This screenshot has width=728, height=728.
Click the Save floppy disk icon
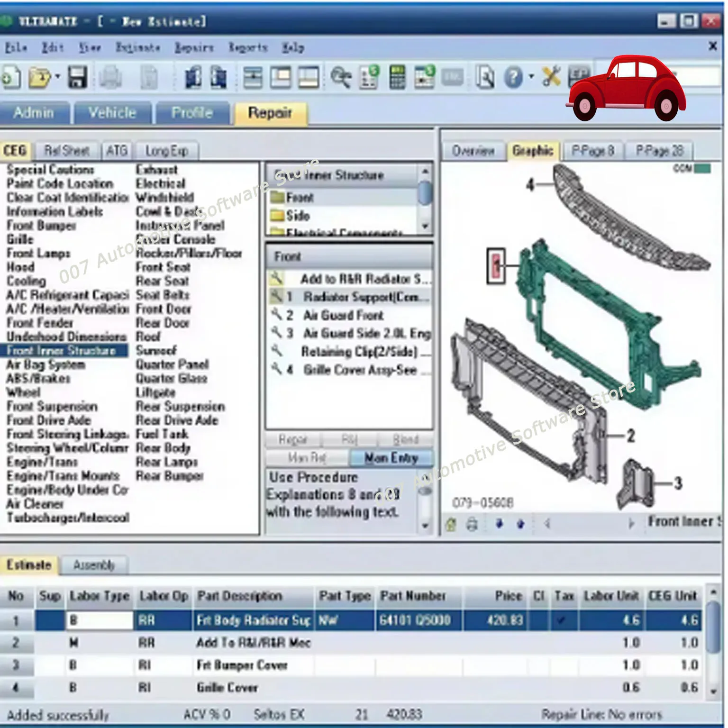tap(77, 77)
